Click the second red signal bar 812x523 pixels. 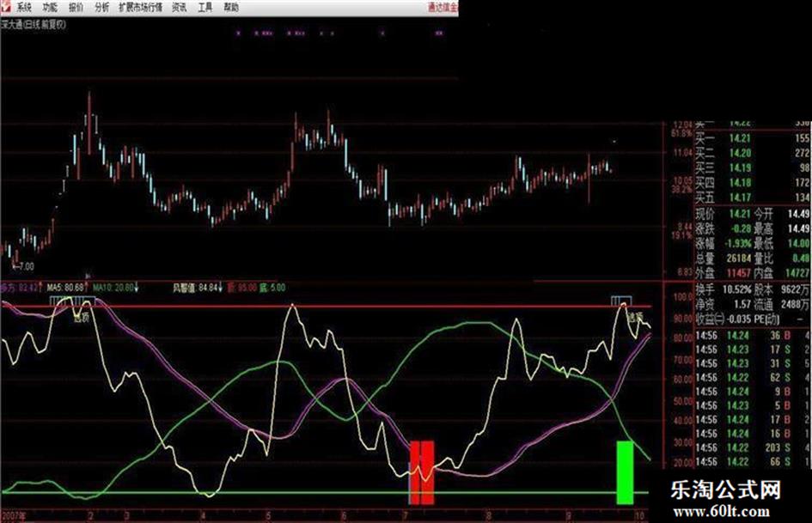427,472
